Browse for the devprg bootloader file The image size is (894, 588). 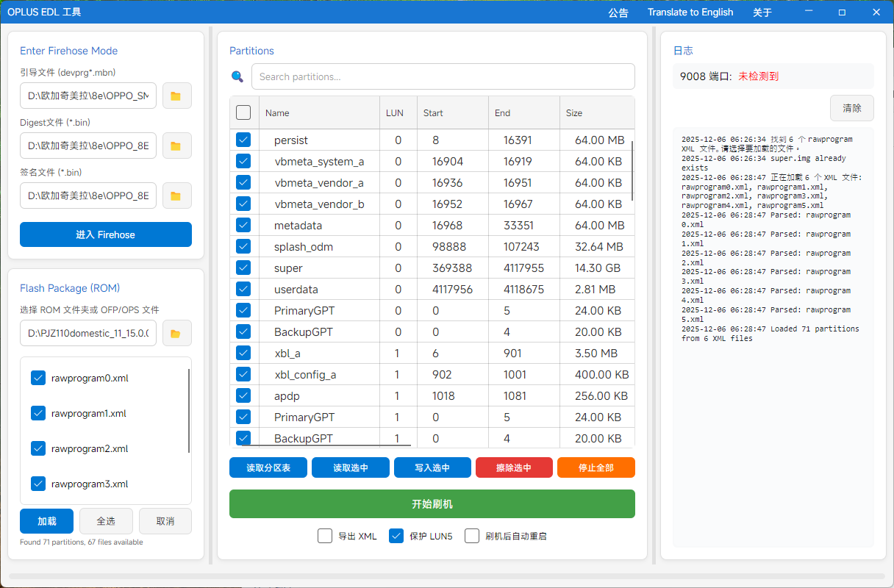pos(176,96)
